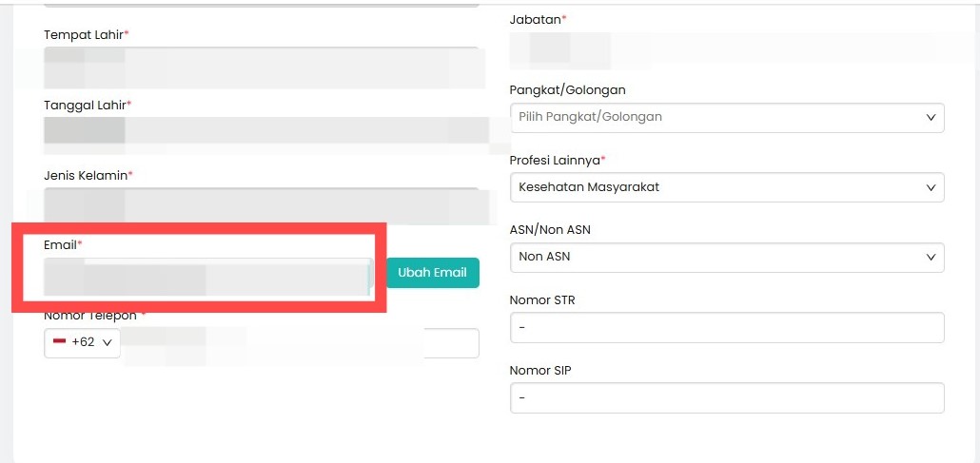Click the Nomor SIP input field

click(727, 398)
